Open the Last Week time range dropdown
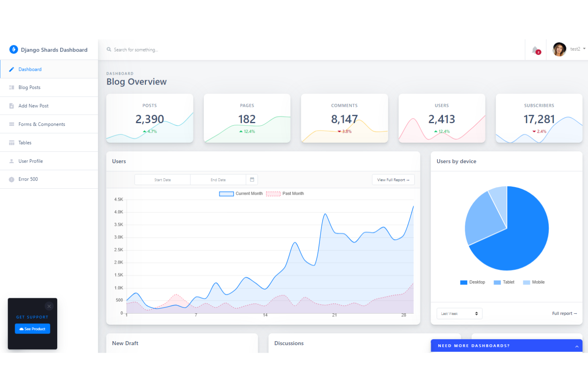Image resolution: width=588 pixels, height=392 pixels. pos(459,313)
